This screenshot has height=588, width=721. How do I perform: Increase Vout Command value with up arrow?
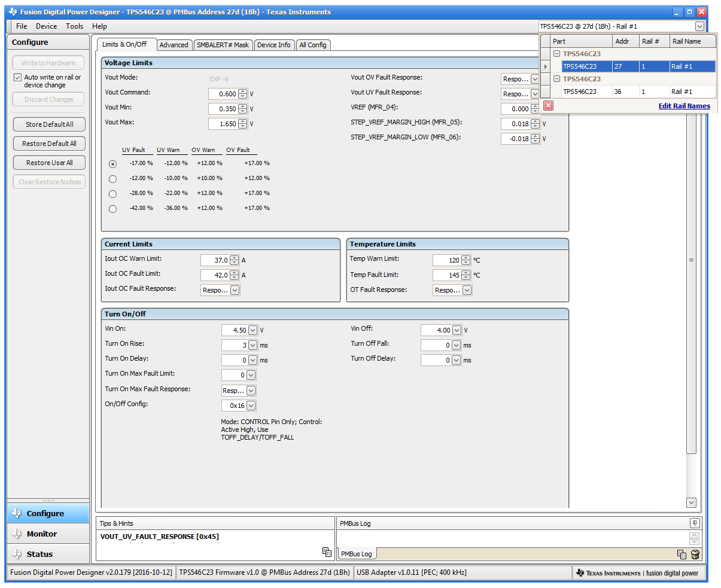coord(242,92)
